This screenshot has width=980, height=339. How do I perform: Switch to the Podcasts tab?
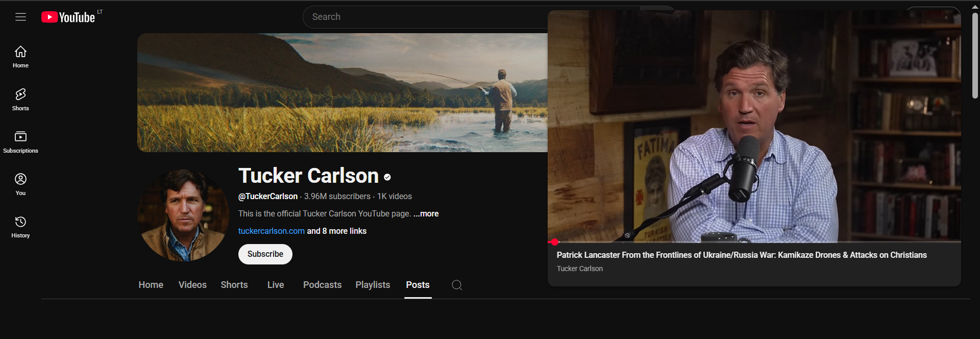(x=322, y=285)
